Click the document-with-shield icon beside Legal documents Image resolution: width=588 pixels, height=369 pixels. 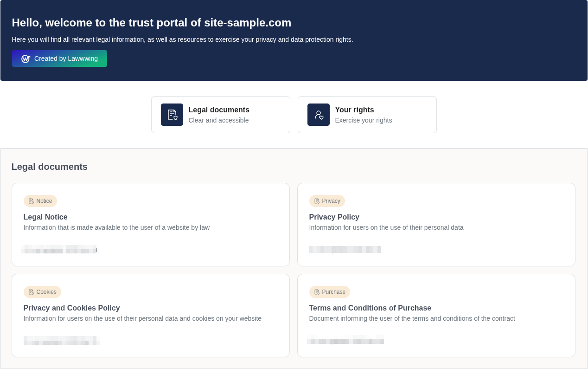(172, 115)
